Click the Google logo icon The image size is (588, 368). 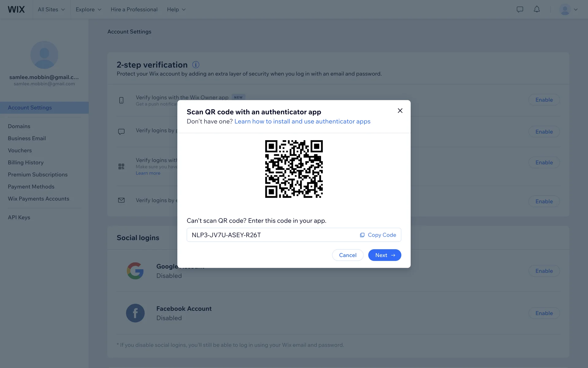pos(135,271)
